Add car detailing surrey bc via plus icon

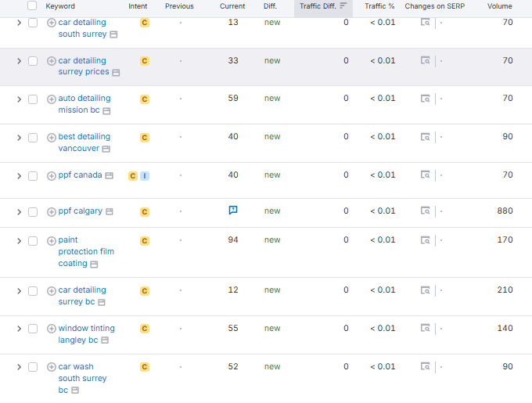(52, 291)
